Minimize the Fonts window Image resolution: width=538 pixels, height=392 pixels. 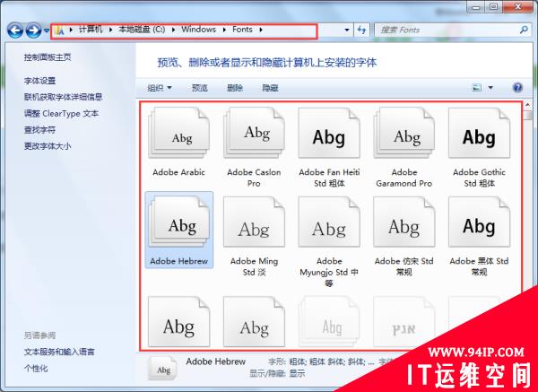(x=476, y=7)
